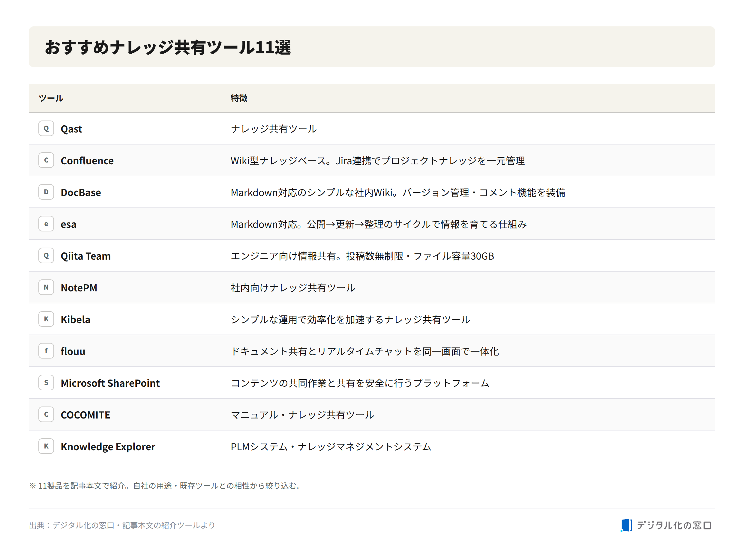The image size is (744, 560).
Task: Click the Confluence description mentioning Jira連携
Action: 377,161
